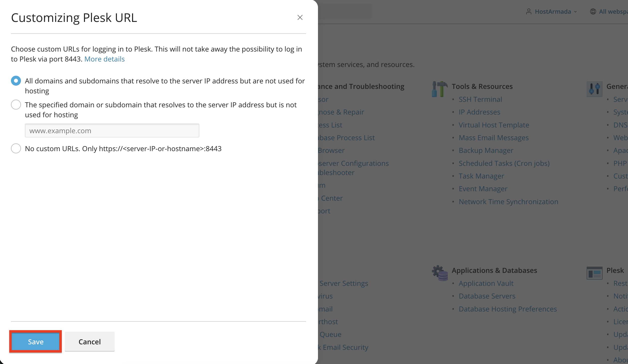Open the Diagnose & Repair link
Image resolution: width=628 pixels, height=364 pixels.
341,112
